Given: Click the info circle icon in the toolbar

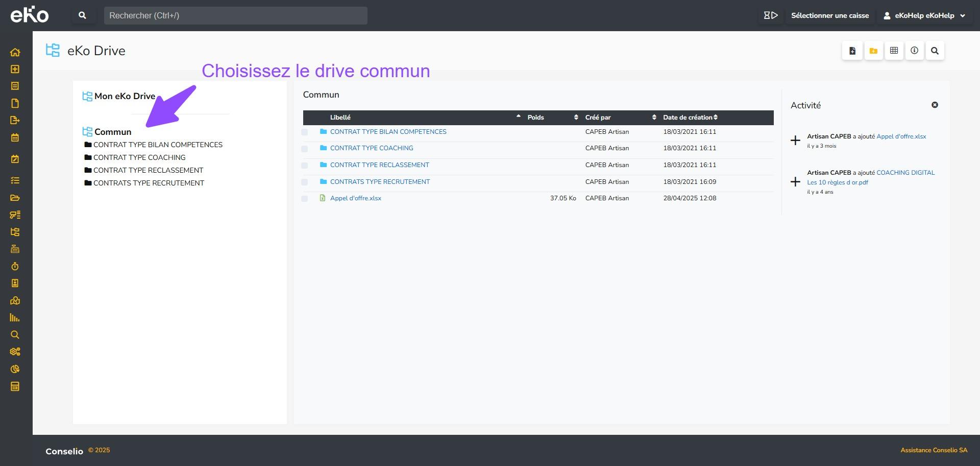Looking at the screenshot, I should [914, 51].
